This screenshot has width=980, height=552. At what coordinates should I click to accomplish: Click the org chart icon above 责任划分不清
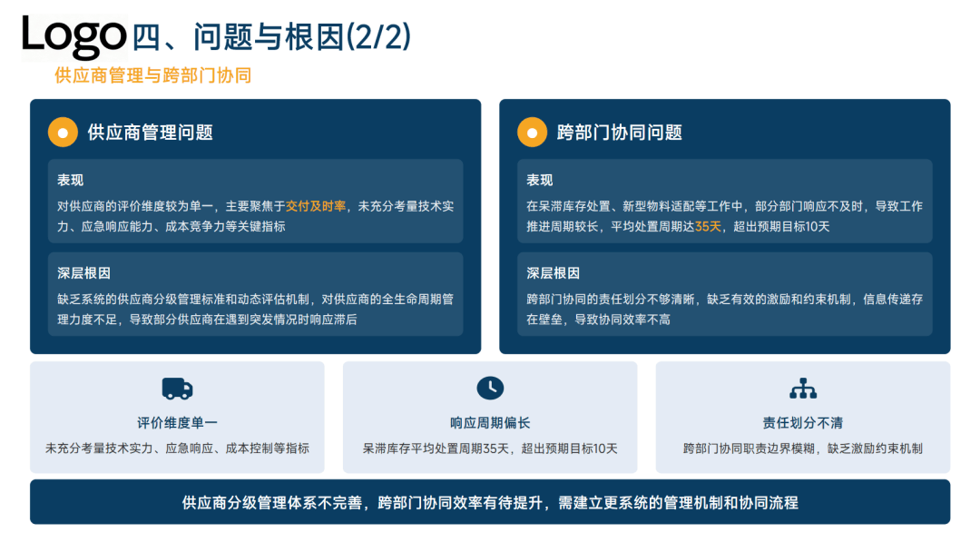[x=803, y=389]
